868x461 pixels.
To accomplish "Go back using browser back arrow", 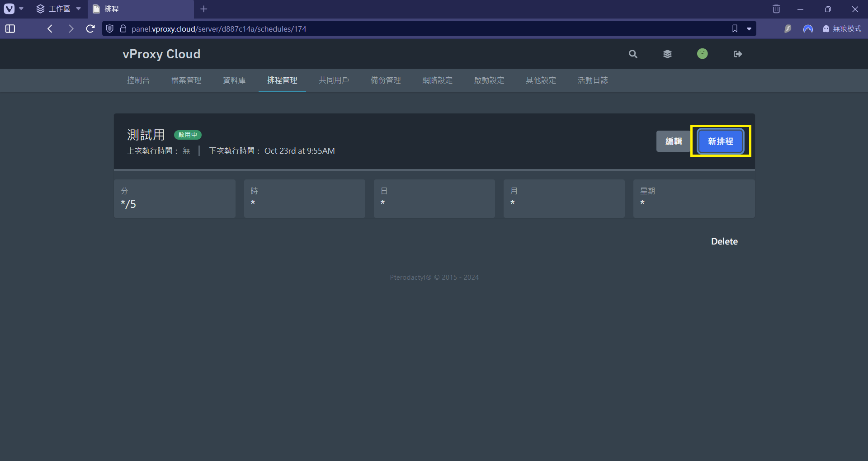I will coord(50,29).
